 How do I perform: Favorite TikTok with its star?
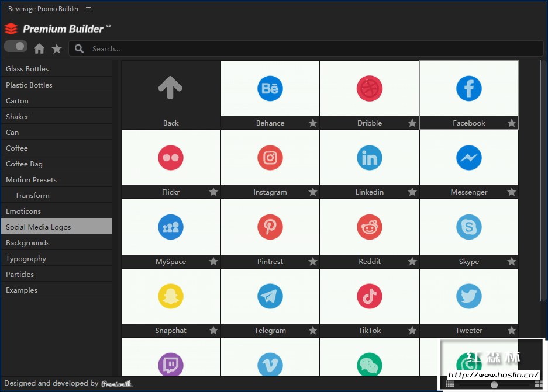pyautogui.click(x=412, y=330)
